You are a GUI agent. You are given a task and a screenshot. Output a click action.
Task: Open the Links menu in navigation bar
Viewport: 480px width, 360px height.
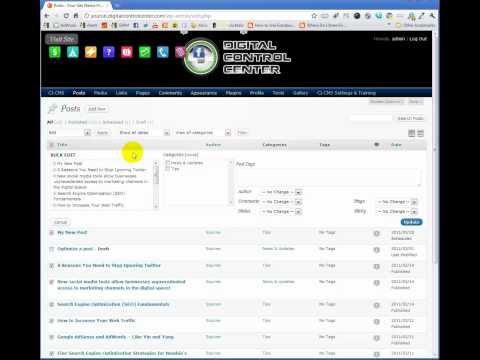[x=121, y=93]
